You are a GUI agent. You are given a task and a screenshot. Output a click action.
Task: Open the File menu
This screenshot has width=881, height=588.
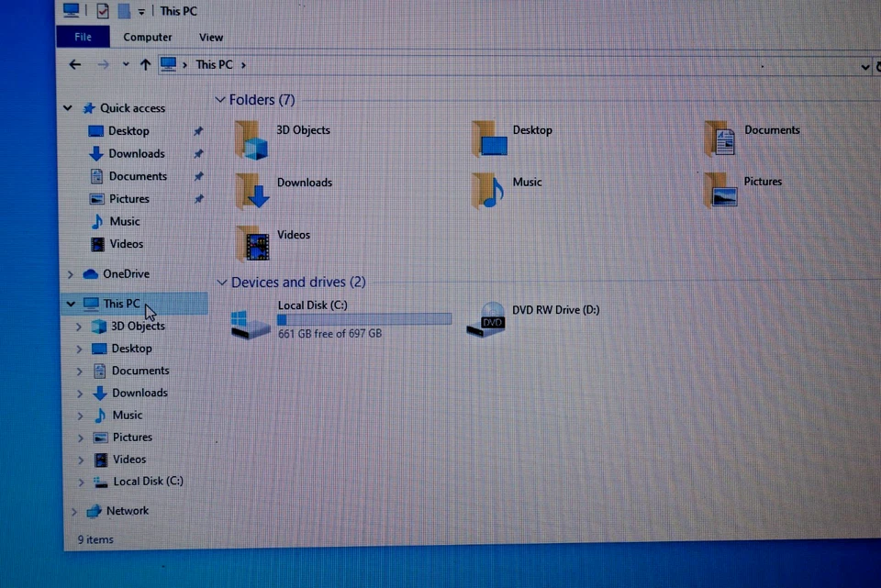tap(83, 37)
